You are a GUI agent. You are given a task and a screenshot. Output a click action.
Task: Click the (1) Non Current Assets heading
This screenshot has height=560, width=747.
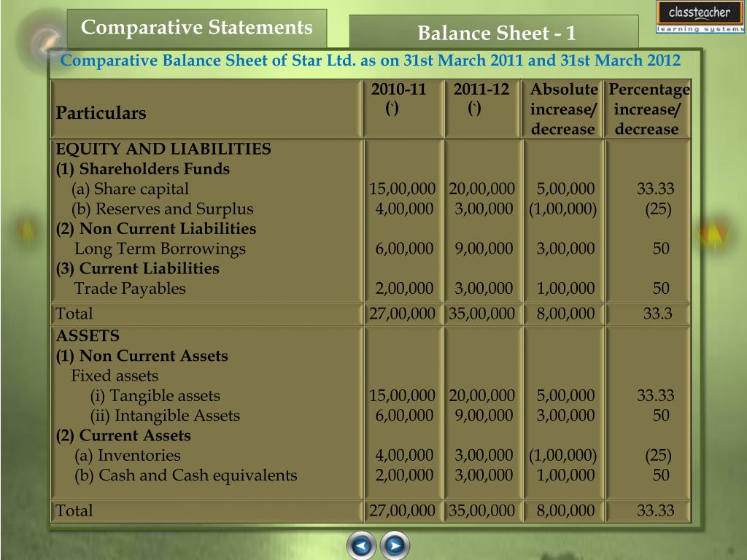pyautogui.click(x=142, y=356)
